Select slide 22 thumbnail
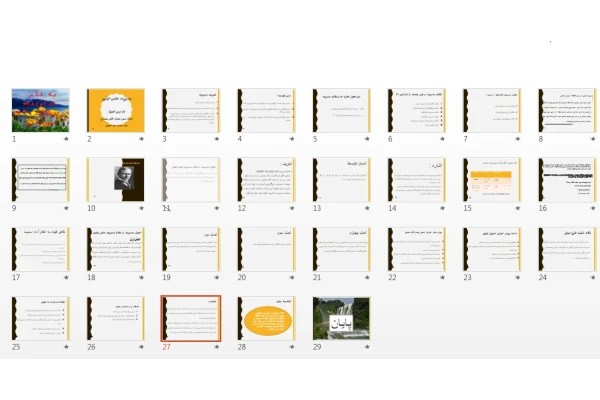600x400 pixels. 417,249
